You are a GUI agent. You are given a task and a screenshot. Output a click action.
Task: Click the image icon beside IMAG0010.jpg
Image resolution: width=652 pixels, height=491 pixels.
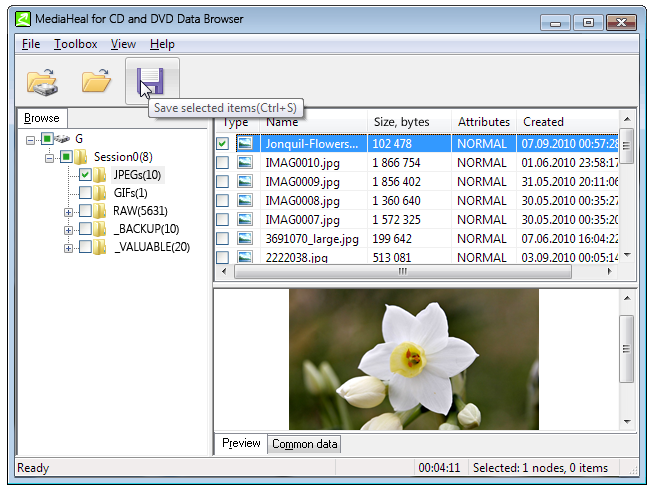[245, 162]
